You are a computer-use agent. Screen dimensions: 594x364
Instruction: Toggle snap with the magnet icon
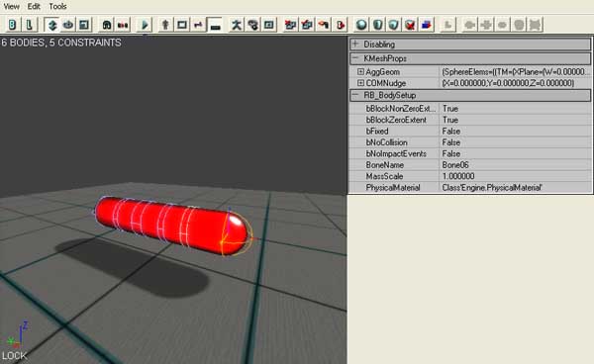(107, 25)
